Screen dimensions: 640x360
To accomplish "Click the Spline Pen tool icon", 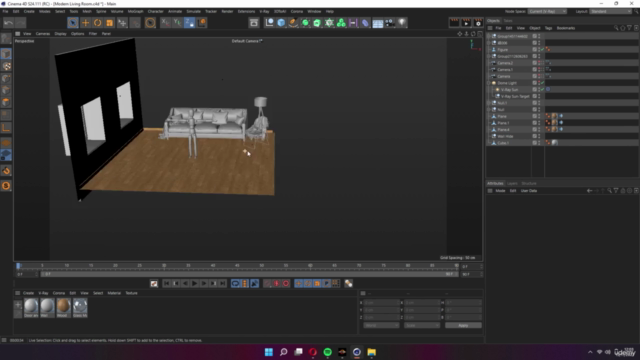I will [293, 23].
